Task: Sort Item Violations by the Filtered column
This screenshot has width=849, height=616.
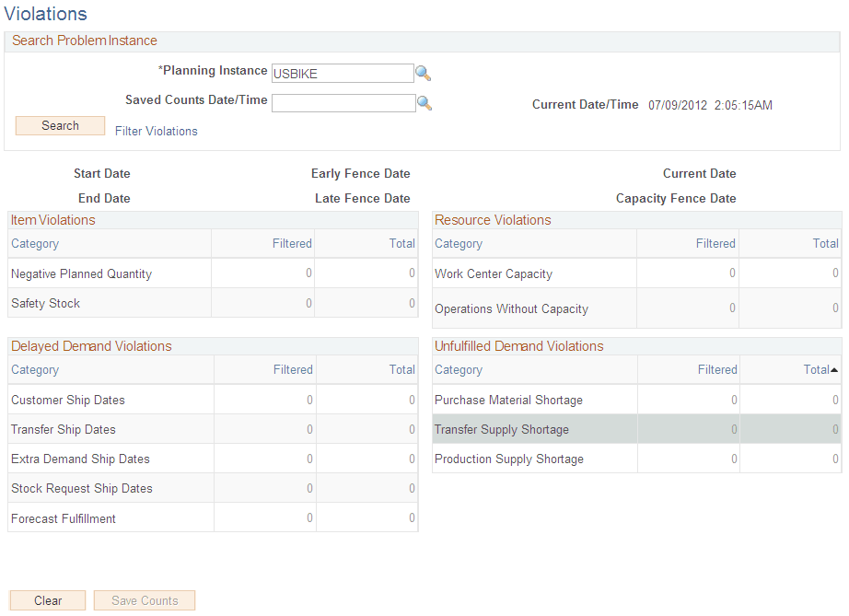Action: tap(292, 243)
